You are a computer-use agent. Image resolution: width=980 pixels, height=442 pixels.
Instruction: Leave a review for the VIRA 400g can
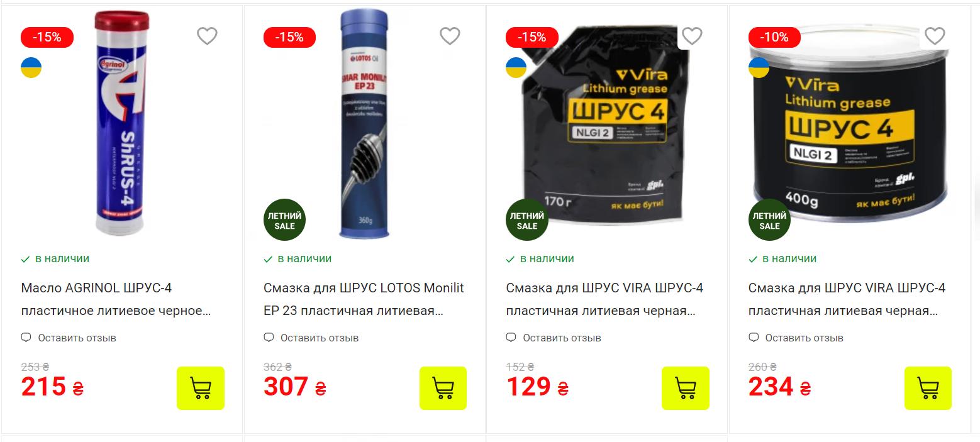pyautogui.click(x=796, y=338)
